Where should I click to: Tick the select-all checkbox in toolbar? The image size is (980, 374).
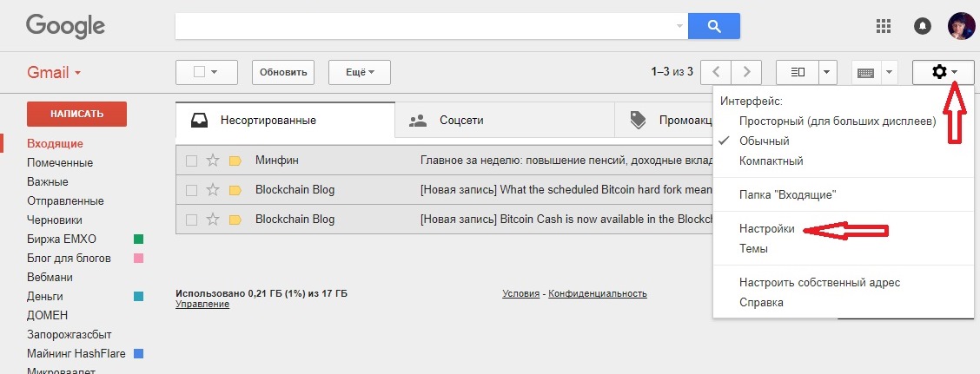click(x=199, y=72)
